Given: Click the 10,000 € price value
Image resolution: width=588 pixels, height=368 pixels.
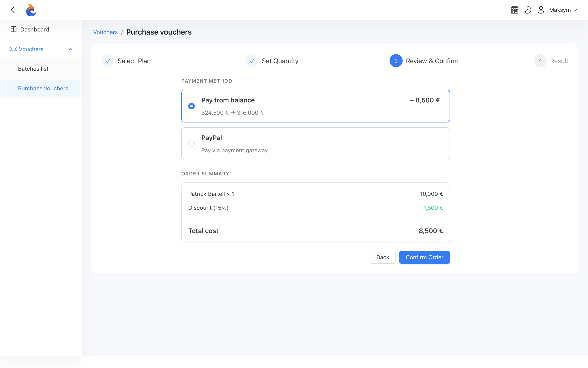Looking at the screenshot, I should click(x=431, y=194).
